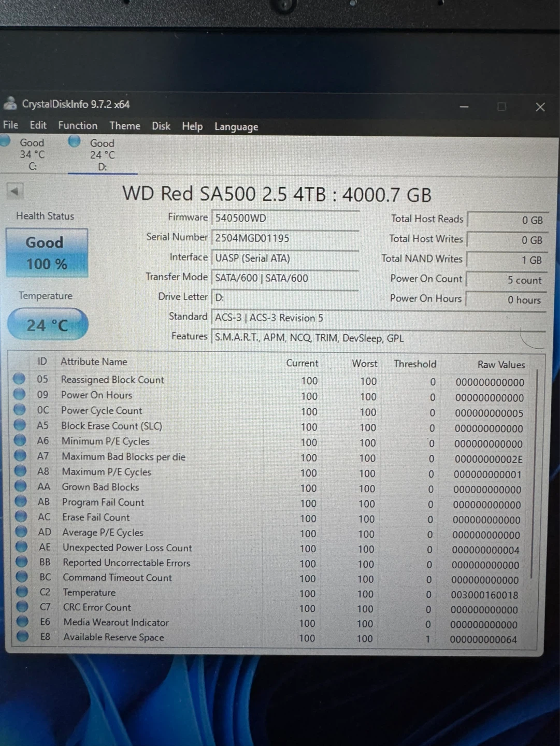Click status icon for Average P/E Cycles
560x746 pixels.
point(21,532)
